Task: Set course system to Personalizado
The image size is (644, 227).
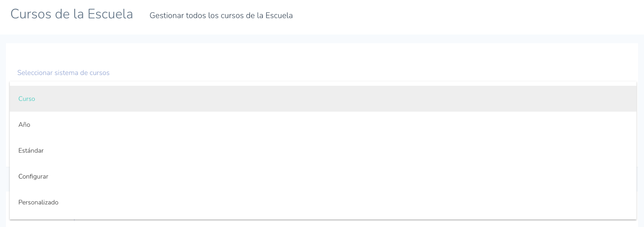Action: [x=38, y=202]
